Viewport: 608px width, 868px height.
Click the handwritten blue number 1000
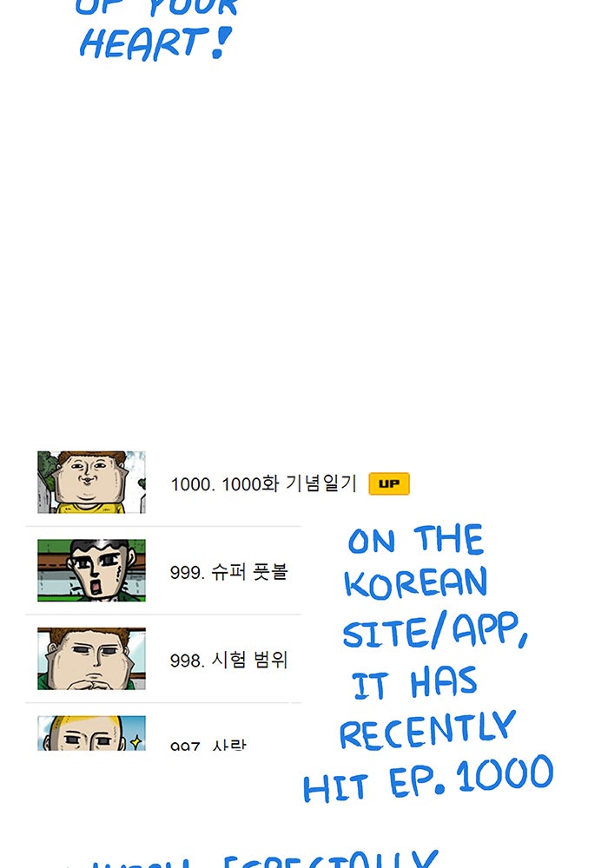(505, 773)
